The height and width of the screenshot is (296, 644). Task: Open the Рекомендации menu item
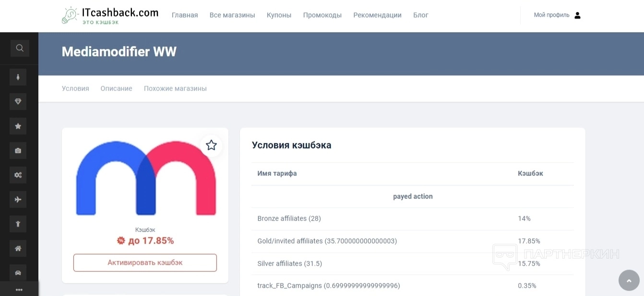pos(378,15)
